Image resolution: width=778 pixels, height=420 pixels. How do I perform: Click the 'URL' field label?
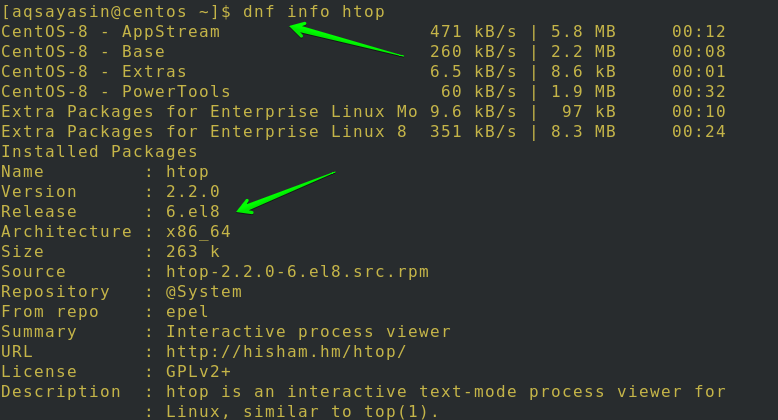(17, 351)
